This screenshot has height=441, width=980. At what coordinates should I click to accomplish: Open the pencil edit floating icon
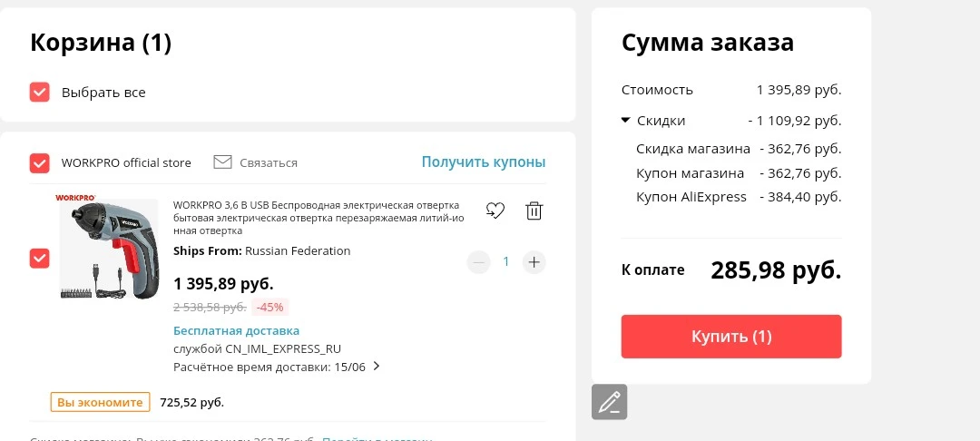(x=610, y=402)
